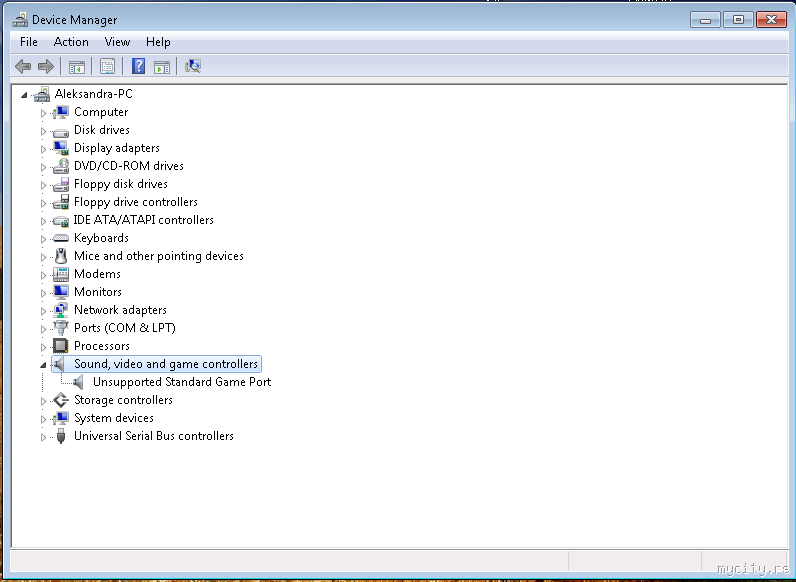Expand the Display adapters category
Screen dimensions: 796x582
click(x=43, y=149)
